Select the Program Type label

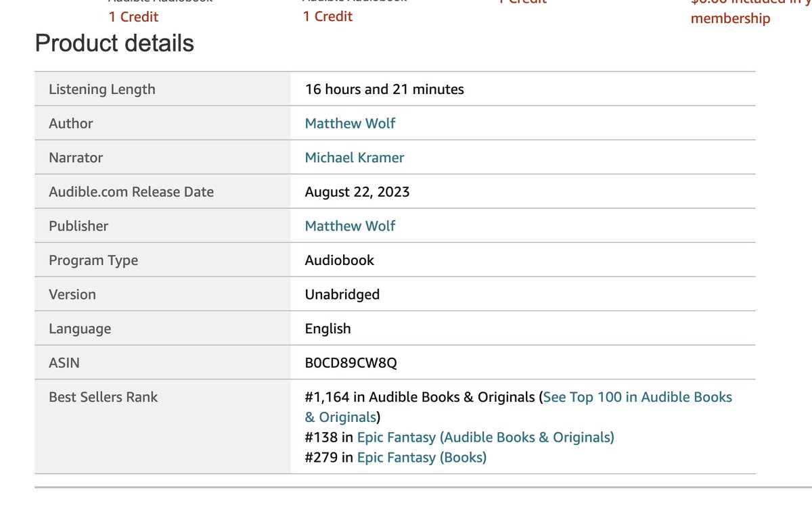point(93,260)
